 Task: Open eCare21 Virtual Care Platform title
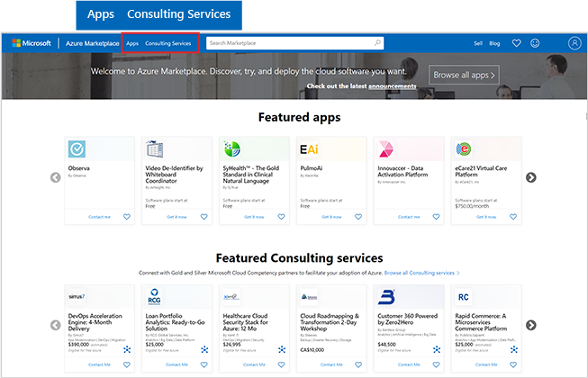point(481,172)
